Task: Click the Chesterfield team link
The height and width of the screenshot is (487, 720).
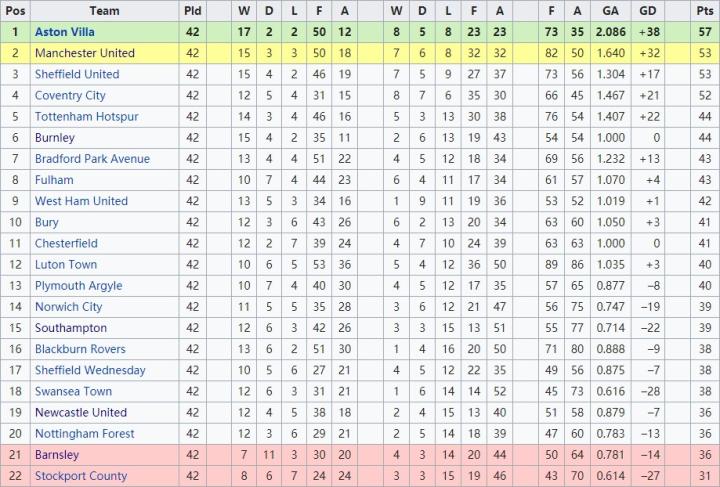Action: [66, 243]
